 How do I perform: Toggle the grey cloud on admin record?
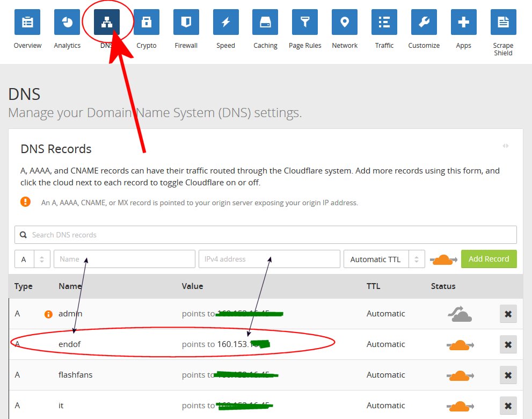(x=460, y=314)
